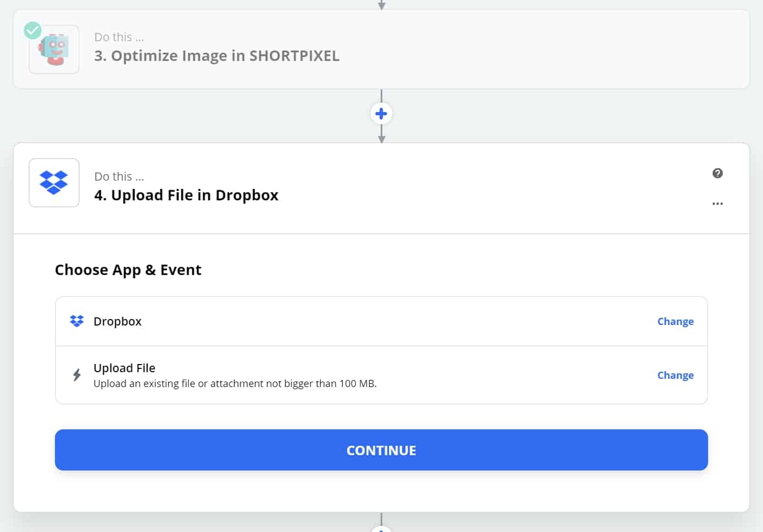
Task: Add a step using the plus button
Action: pos(381,114)
